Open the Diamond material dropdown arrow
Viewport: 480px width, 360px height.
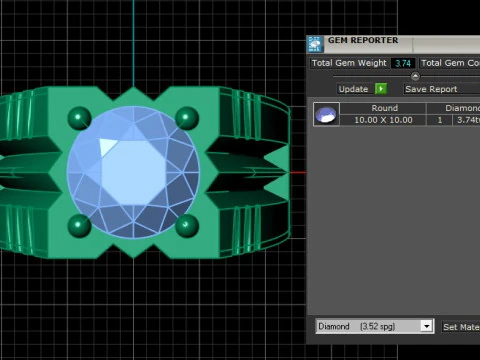[426, 326]
